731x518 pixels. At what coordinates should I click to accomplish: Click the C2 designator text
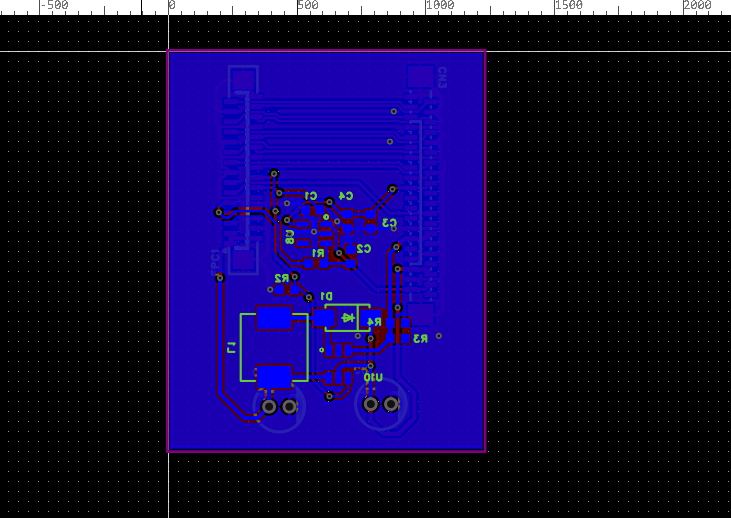(364, 249)
